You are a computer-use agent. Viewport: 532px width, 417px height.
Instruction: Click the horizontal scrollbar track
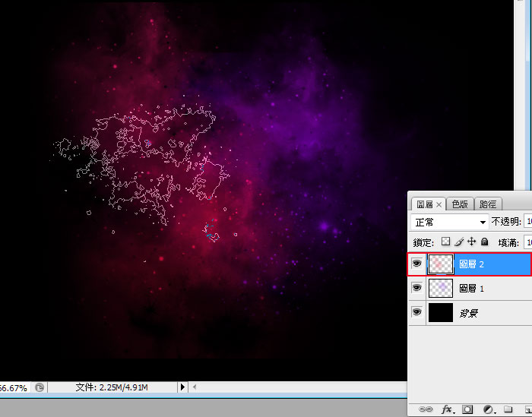pos(299,387)
